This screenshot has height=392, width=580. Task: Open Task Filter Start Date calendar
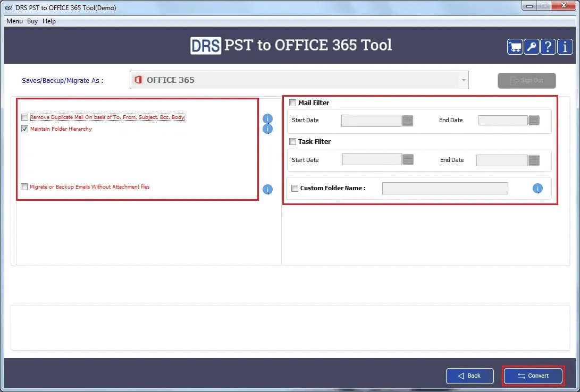coord(408,159)
